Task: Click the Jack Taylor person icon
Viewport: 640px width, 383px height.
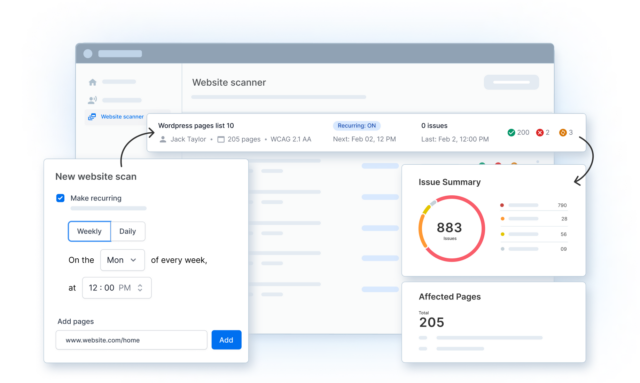Action: pos(163,139)
